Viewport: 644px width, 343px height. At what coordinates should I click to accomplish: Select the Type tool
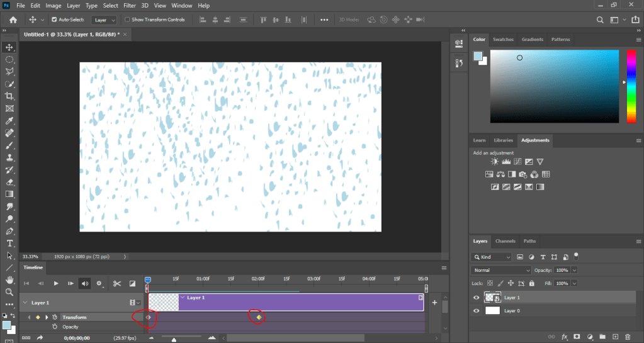9,244
